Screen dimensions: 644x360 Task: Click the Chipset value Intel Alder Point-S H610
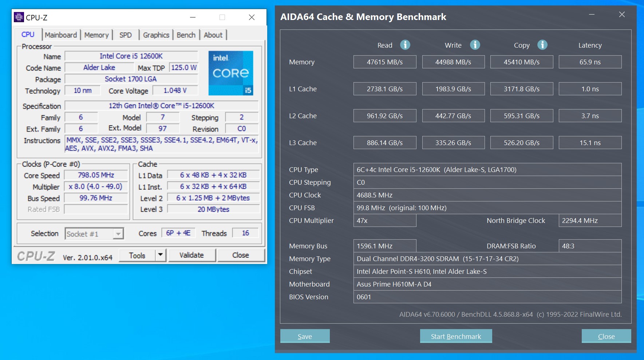point(487,271)
